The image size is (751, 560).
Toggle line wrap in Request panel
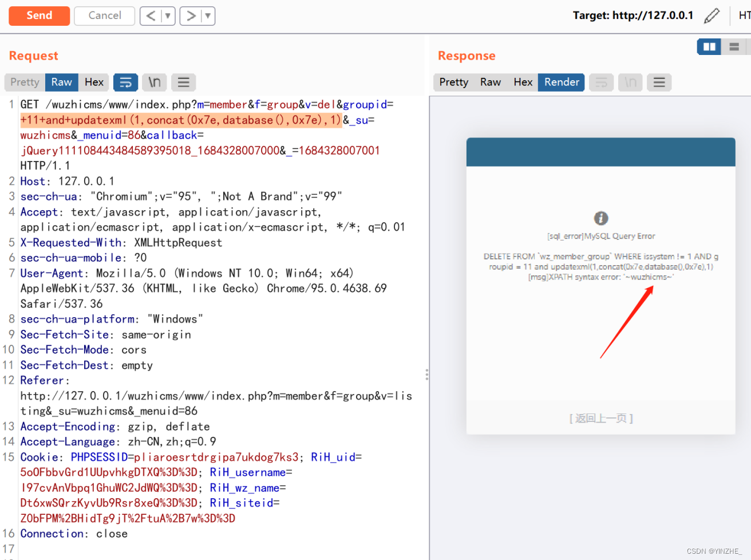[x=125, y=82]
